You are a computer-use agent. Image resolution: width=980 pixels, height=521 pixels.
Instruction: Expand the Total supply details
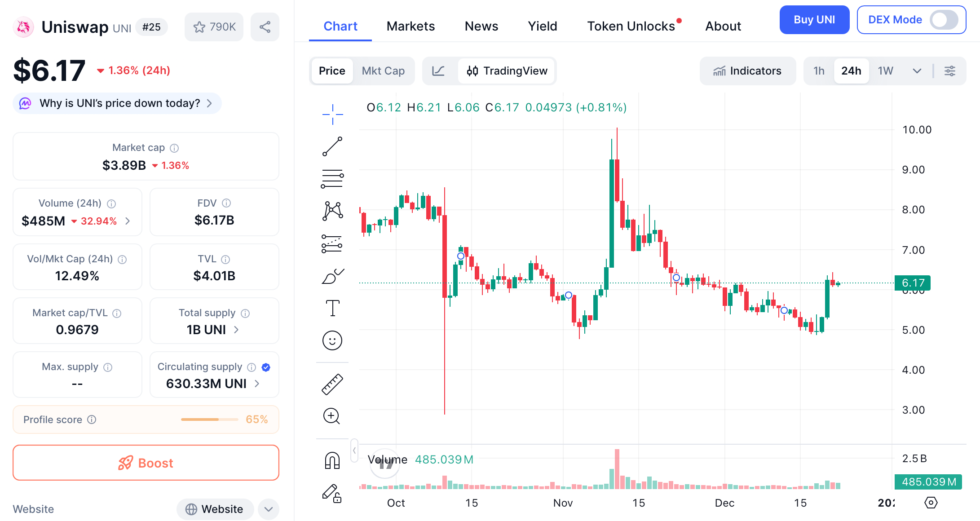pyautogui.click(x=236, y=329)
